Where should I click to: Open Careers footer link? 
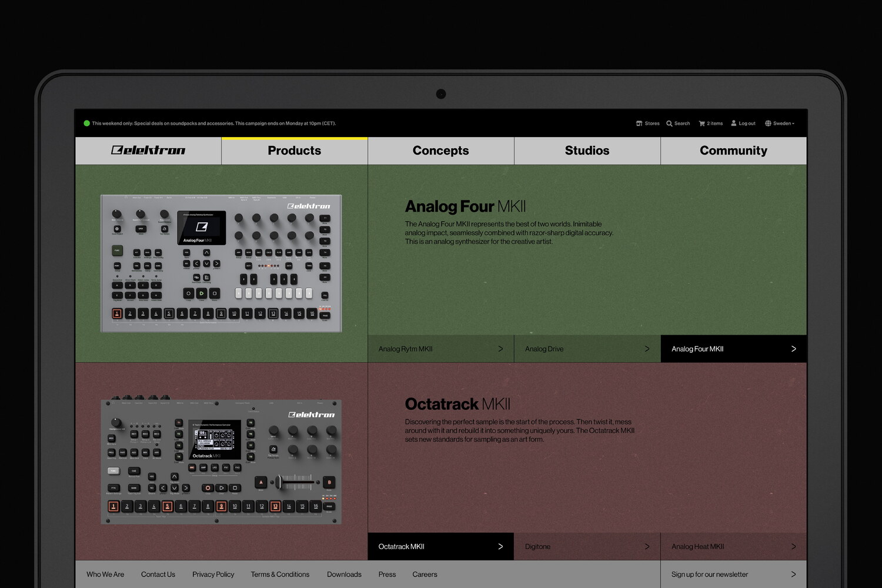(425, 574)
